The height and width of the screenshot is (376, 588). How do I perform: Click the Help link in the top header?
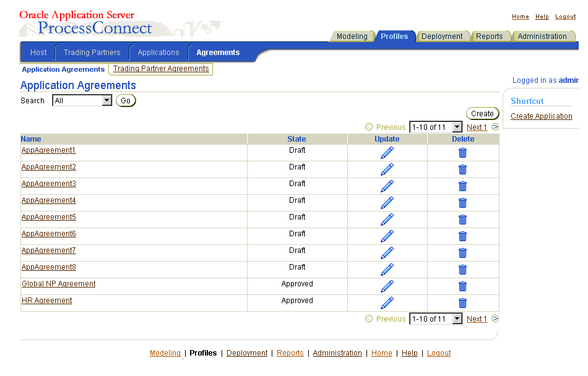tap(542, 17)
